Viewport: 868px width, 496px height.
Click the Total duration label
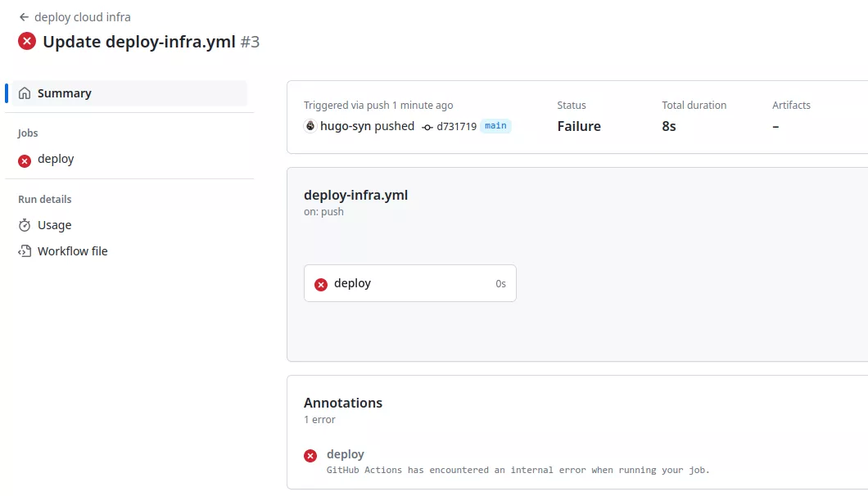tap(694, 106)
